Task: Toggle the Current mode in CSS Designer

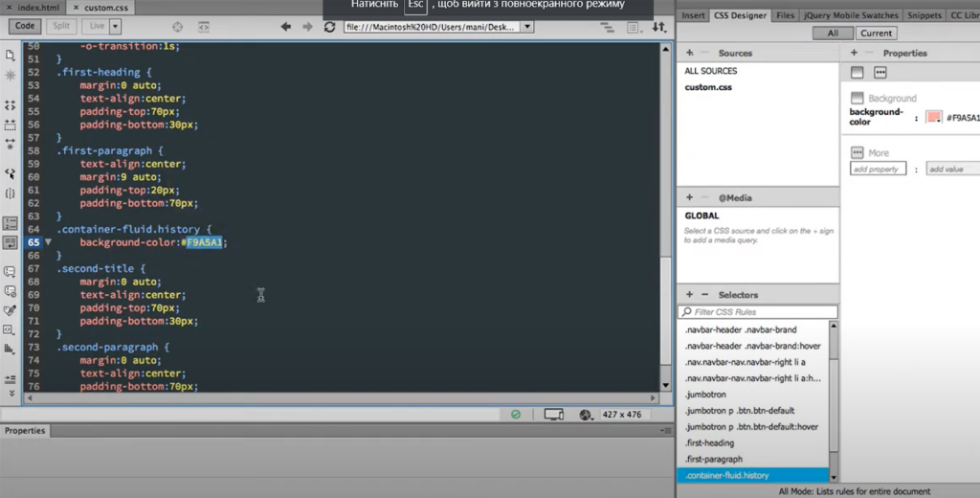Action: 876,33
